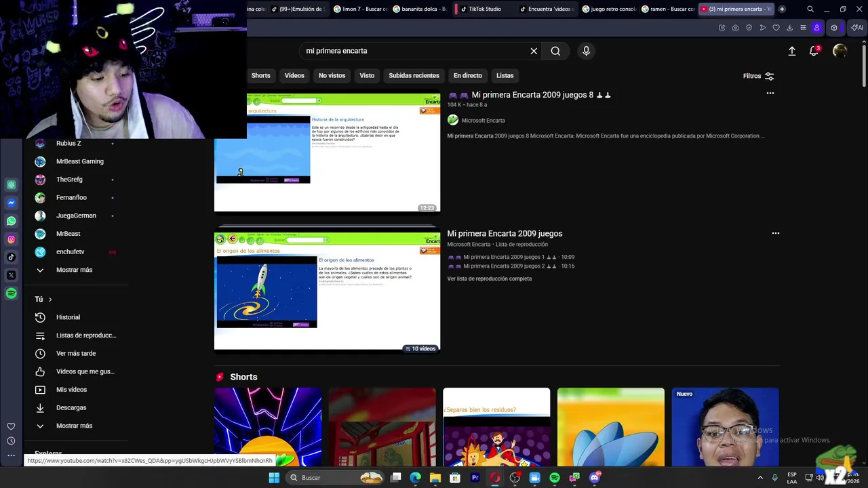Select the No vistos filter chip
Image resolution: width=868 pixels, height=488 pixels.
pos(332,75)
